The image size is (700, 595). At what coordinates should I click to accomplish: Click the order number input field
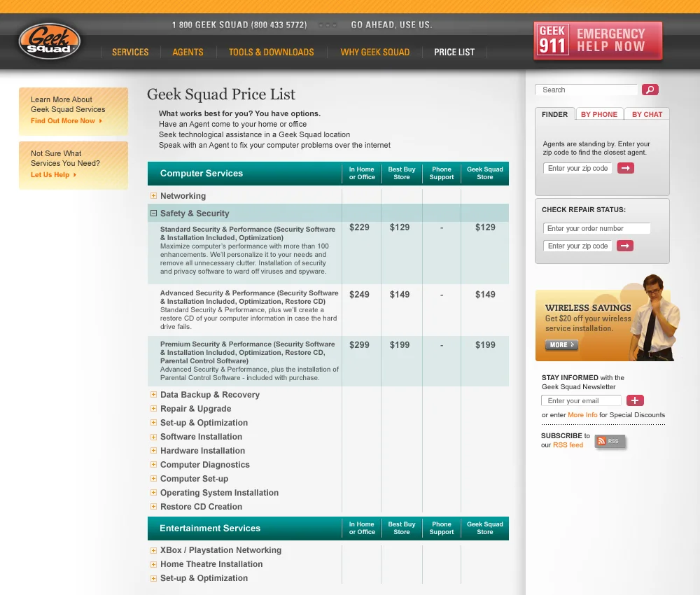[596, 228]
